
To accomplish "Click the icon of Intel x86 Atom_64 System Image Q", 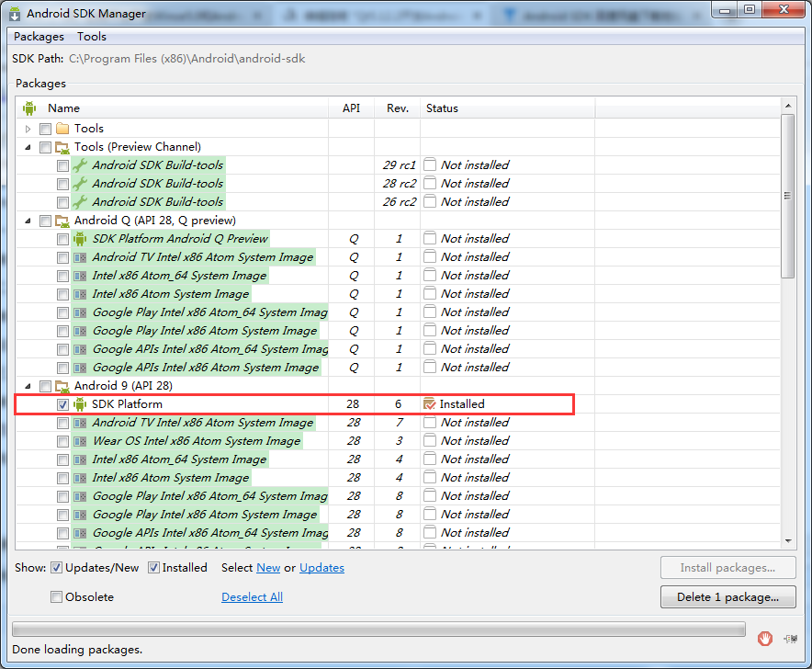I will pyautogui.click(x=80, y=276).
